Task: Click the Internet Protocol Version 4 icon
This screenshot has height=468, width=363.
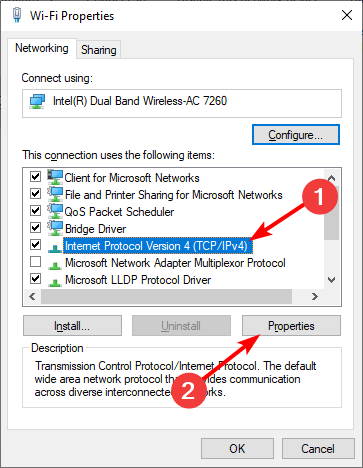Action: tap(55, 247)
